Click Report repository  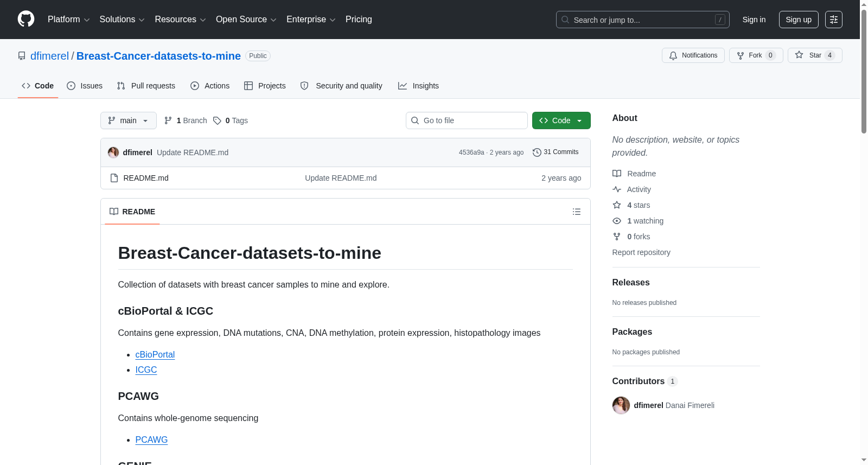pos(641,252)
